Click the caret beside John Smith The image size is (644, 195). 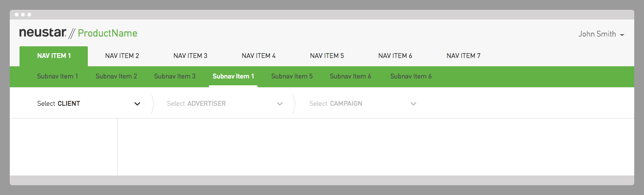coord(622,35)
